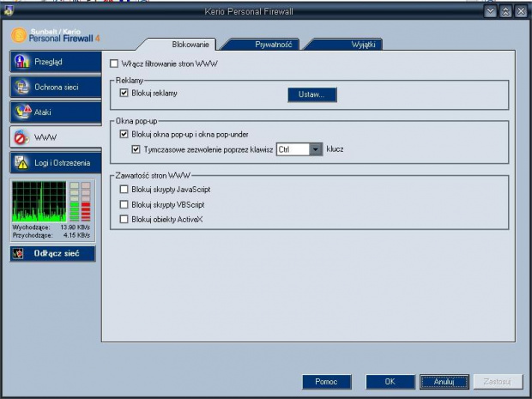
Task: Click the Sunbelt Kerio logo icon
Action: tap(20, 37)
